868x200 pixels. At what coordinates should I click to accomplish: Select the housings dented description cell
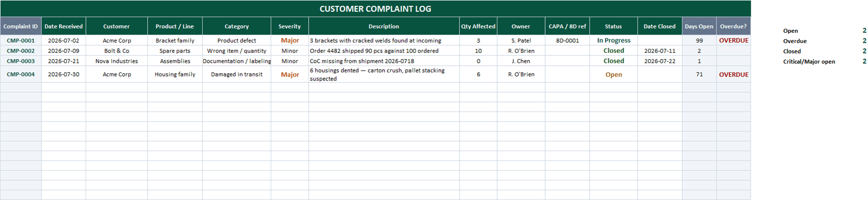tap(384, 75)
